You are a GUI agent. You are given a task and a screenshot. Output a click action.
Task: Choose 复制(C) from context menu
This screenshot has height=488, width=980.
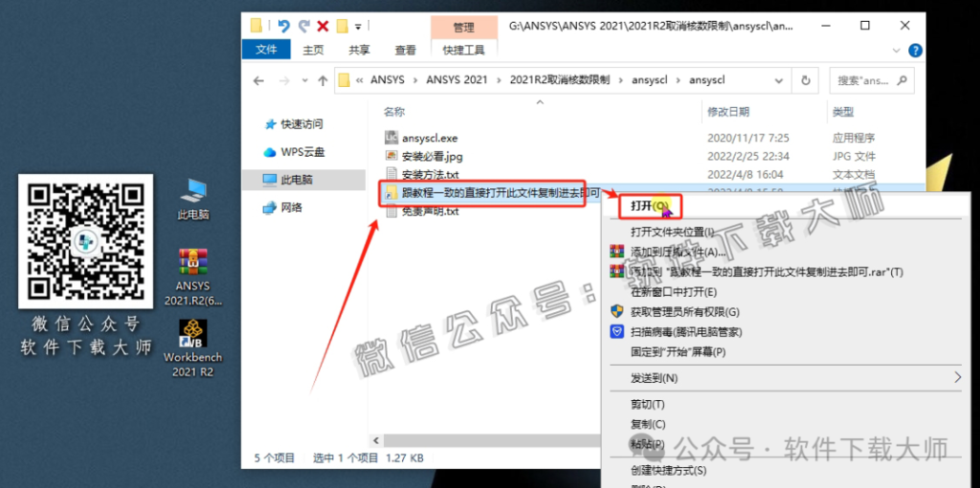pyautogui.click(x=648, y=424)
